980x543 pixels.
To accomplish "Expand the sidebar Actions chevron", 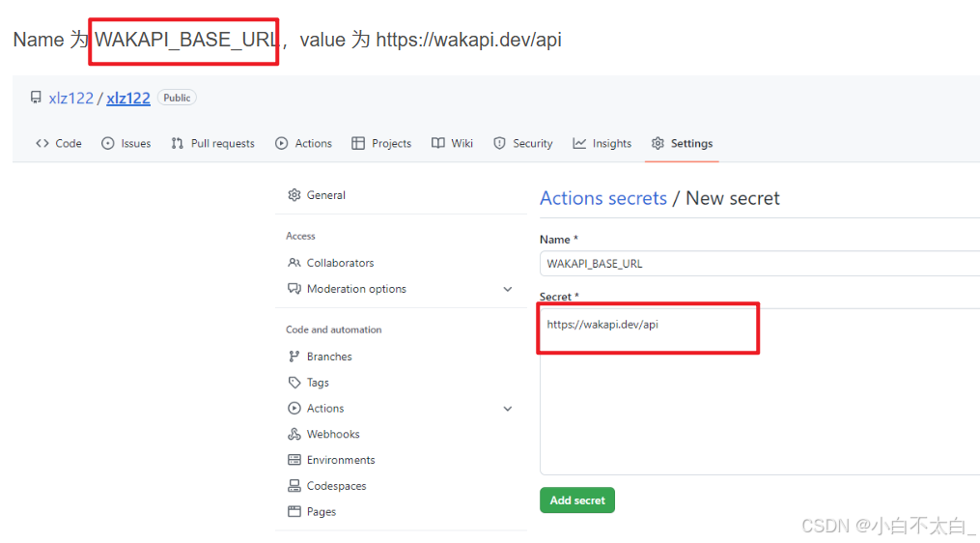I will tap(508, 409).
